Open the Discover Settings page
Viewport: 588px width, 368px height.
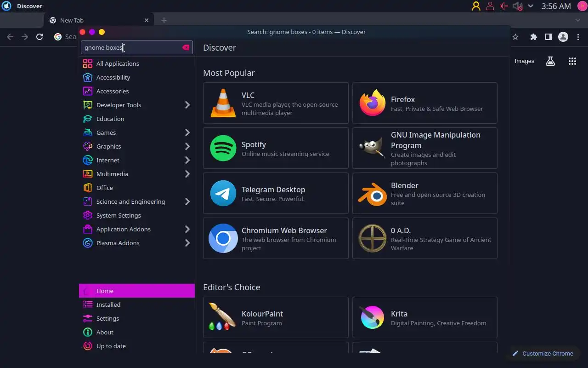click(x=137, y=318)
